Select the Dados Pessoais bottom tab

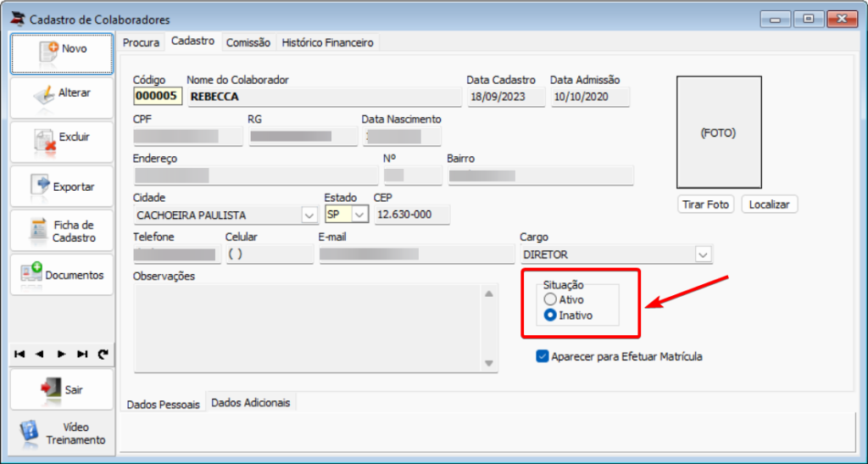click(x=164, y=405)
